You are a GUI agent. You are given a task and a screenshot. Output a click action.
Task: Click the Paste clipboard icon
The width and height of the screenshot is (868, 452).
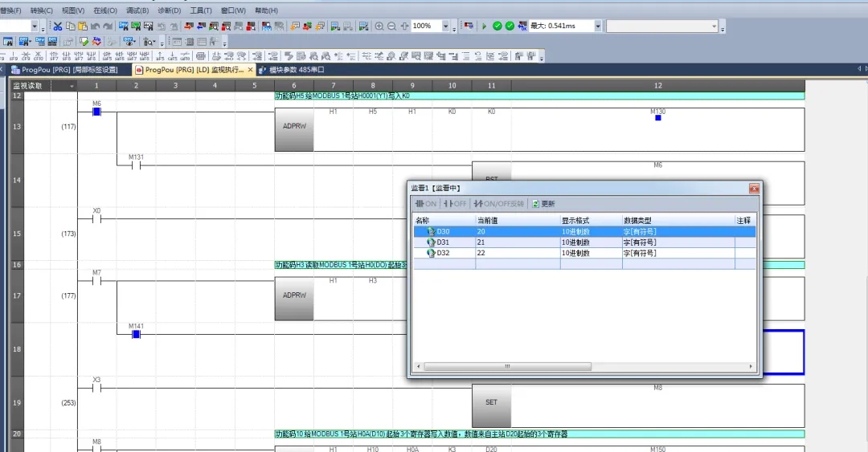pyautogui.click(x=82, y=26)
